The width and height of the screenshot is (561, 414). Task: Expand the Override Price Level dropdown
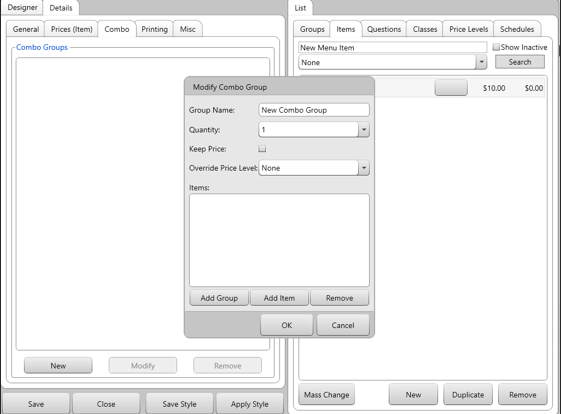tap(364, 168)
